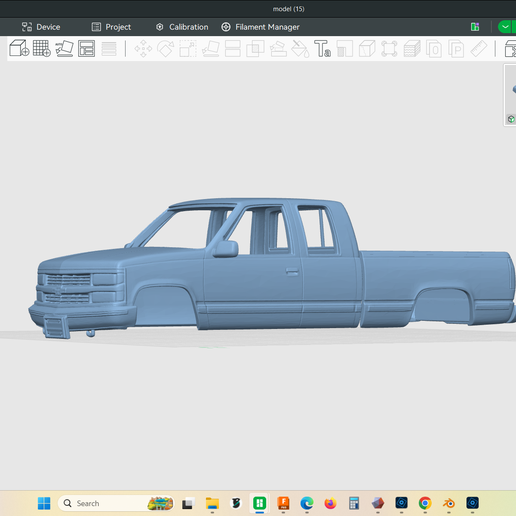Click the stacked pages P toolbar icon
This screenshot has height=516, width=516.
click(x=456, y=49)
